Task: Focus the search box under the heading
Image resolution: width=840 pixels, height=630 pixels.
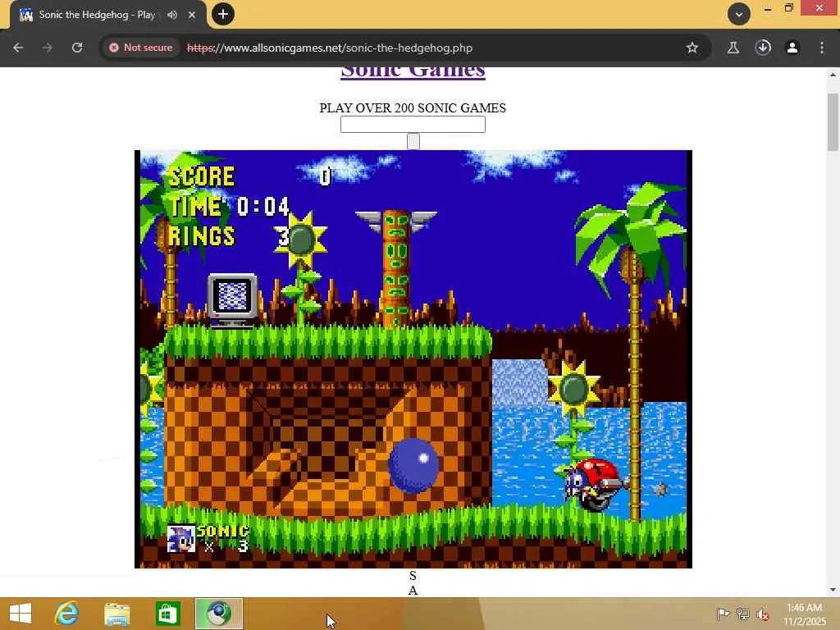Action: 413,125
